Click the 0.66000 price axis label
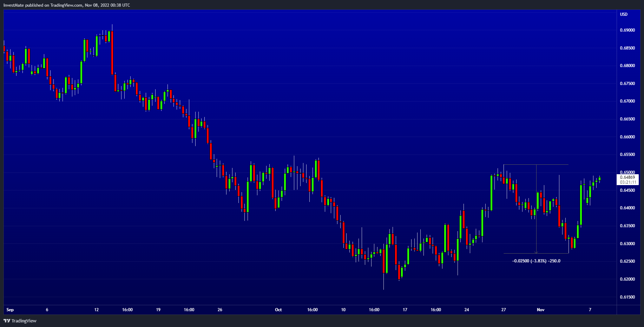This screenshot has width=644, height=327. (627, 137)
